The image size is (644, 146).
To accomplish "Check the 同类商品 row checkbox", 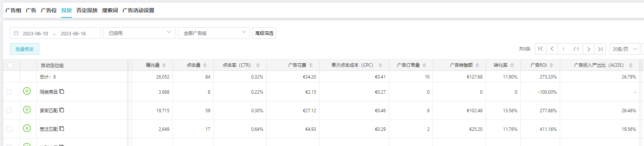I will point(9,92).
